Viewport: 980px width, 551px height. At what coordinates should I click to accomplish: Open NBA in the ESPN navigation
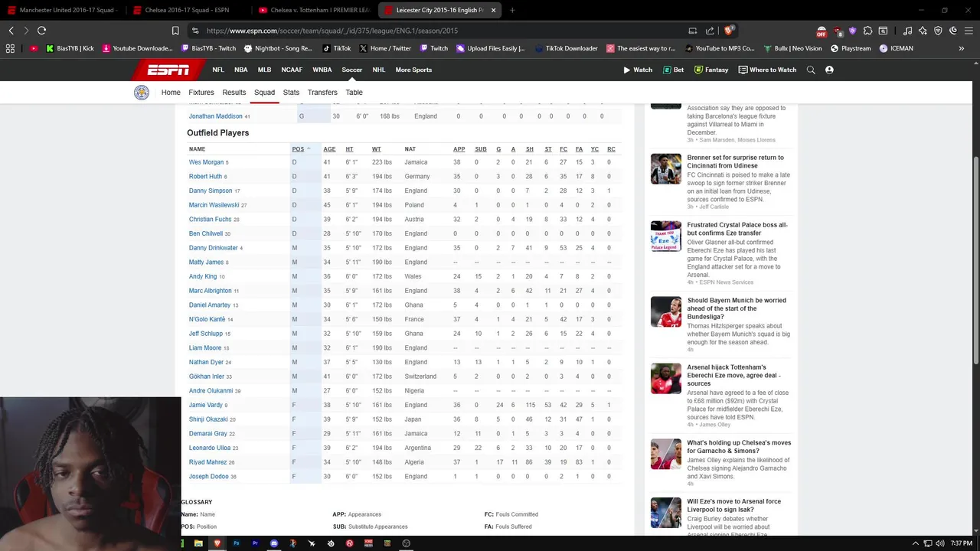click(241, 70)
